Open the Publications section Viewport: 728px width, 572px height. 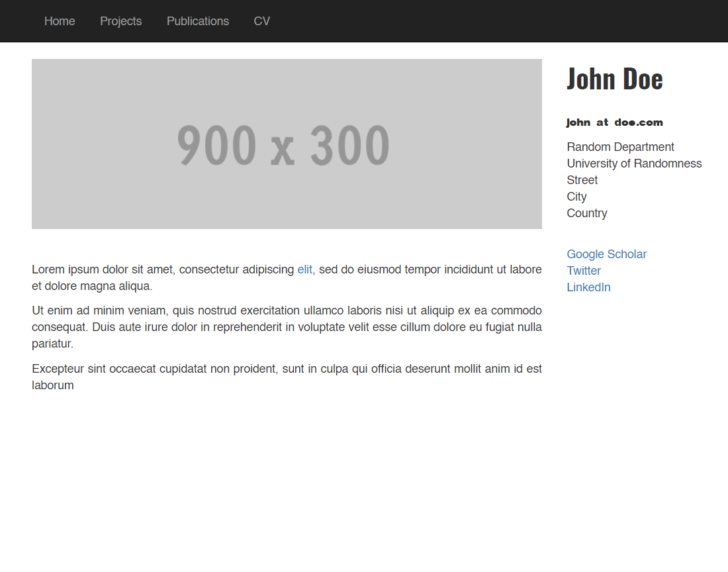(x=198, y=21)
